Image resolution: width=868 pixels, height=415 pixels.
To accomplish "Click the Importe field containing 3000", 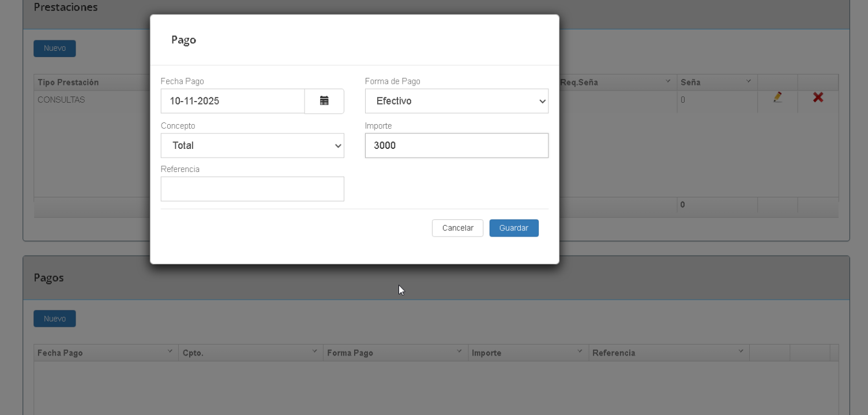I will coord(456,145).
